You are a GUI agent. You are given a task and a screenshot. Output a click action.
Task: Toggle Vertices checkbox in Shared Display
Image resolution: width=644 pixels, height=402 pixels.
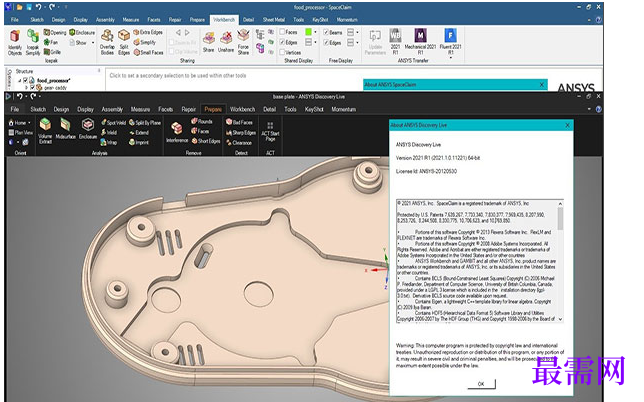pos(282,52)
